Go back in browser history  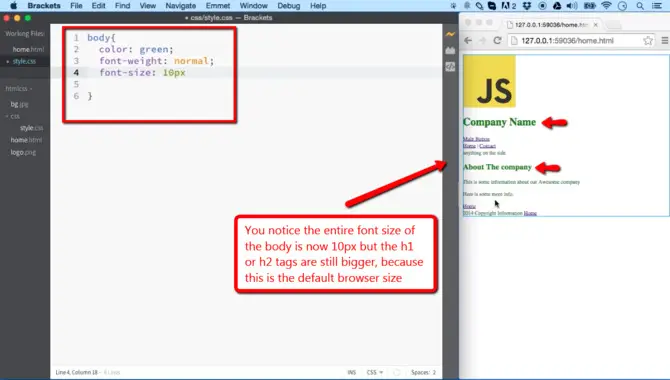[x=468, y=41]
